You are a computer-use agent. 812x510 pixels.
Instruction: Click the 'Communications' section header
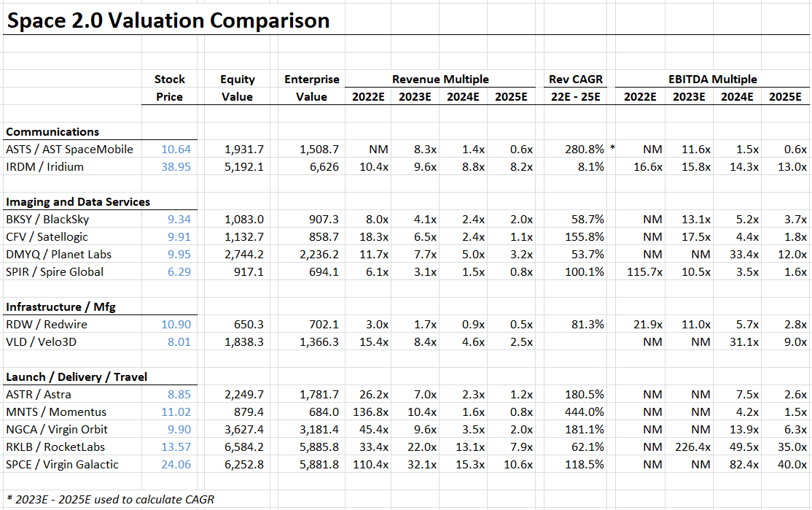(x=52, y=131)
